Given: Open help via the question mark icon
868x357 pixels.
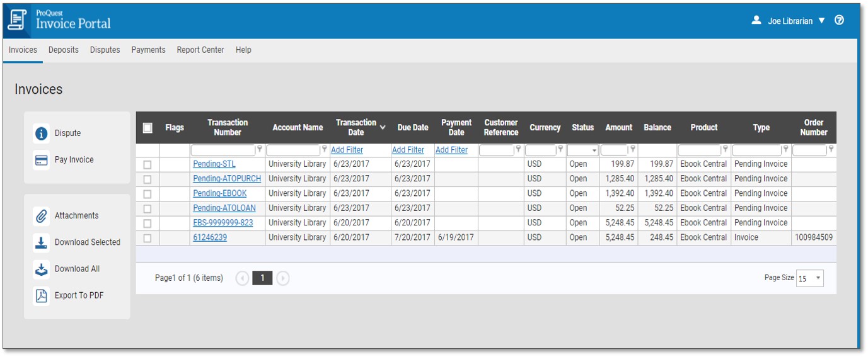Looking at the screenshot, I should pyautogui.click(x=839, y=20).
